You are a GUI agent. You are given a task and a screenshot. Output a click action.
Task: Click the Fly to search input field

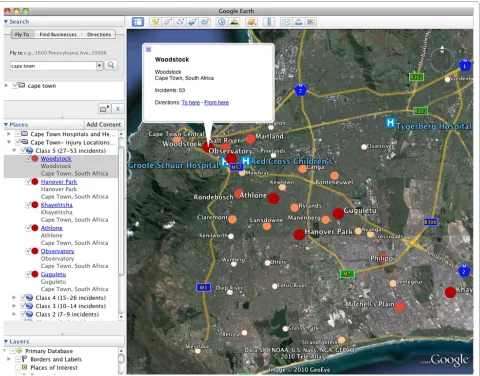pos(53,66)
